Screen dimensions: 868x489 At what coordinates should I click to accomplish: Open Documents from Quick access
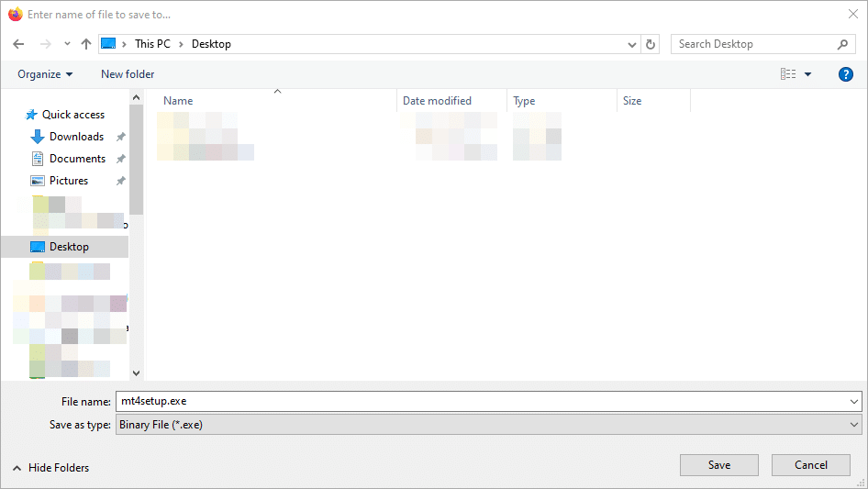[77, 159]
